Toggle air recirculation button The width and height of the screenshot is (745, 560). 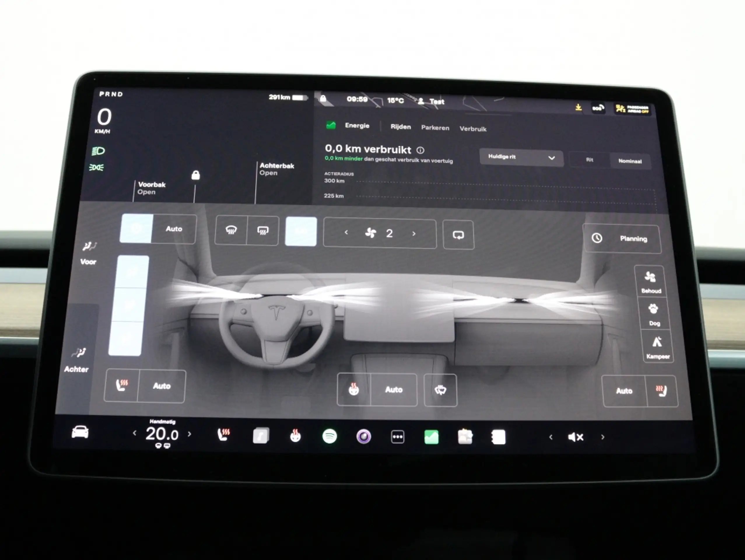pyautogui.click(x=458, y=235)
